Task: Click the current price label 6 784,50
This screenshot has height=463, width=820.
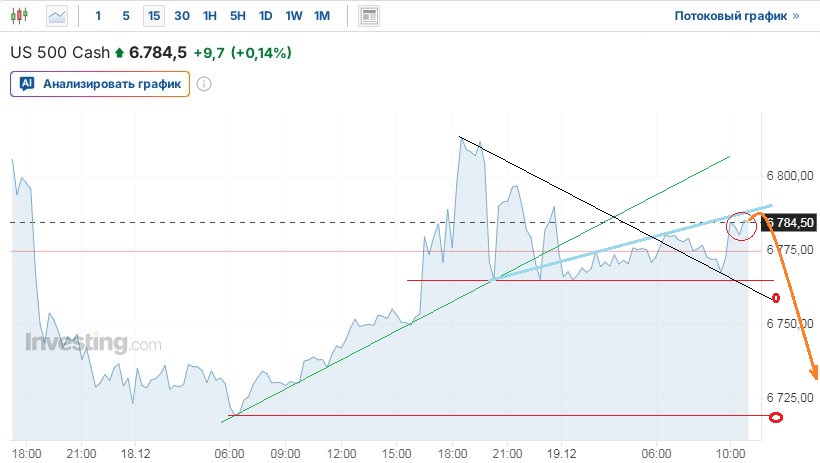Action: point(791,222)
